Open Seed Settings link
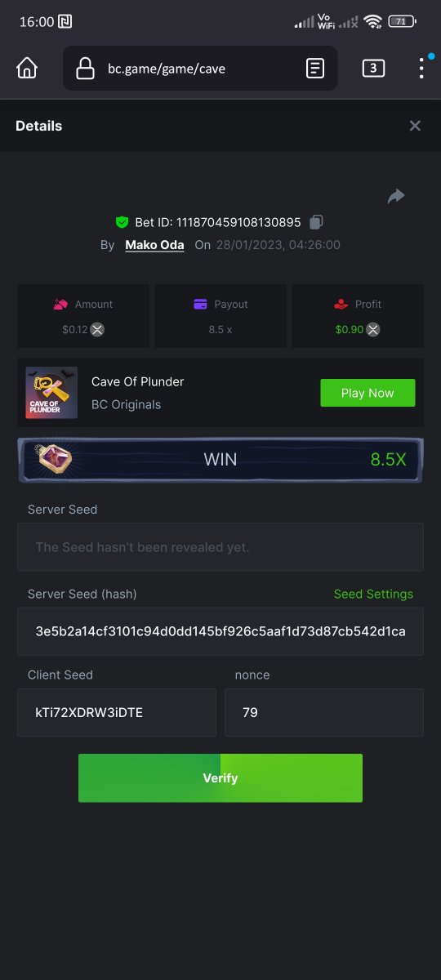The height and width of the screenshot is (980, 441). 373,594
